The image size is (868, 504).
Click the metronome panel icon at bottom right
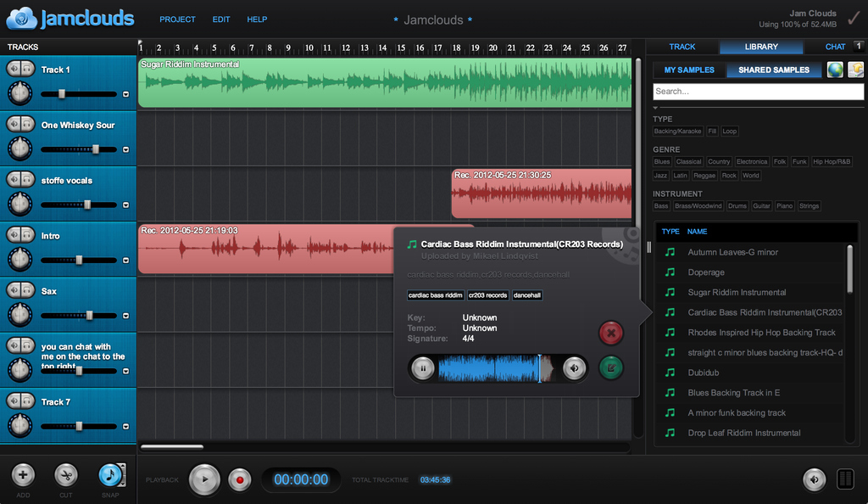tap(845, 479)
